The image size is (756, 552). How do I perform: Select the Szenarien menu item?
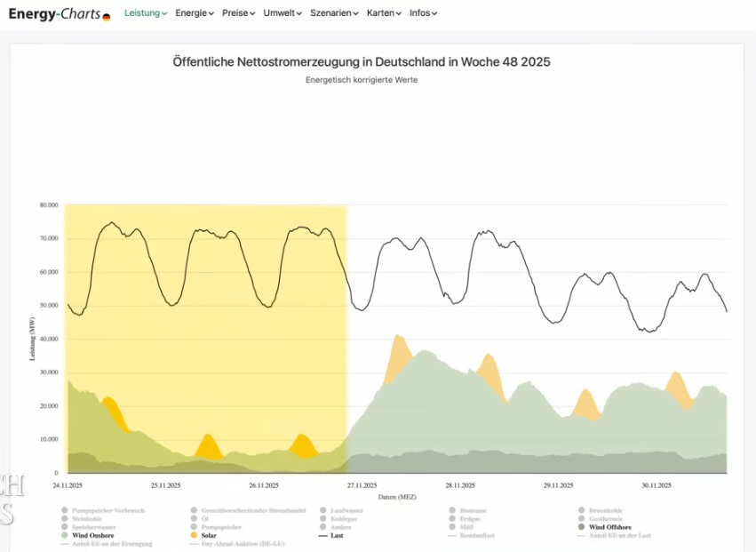click(x=334, y=13)
